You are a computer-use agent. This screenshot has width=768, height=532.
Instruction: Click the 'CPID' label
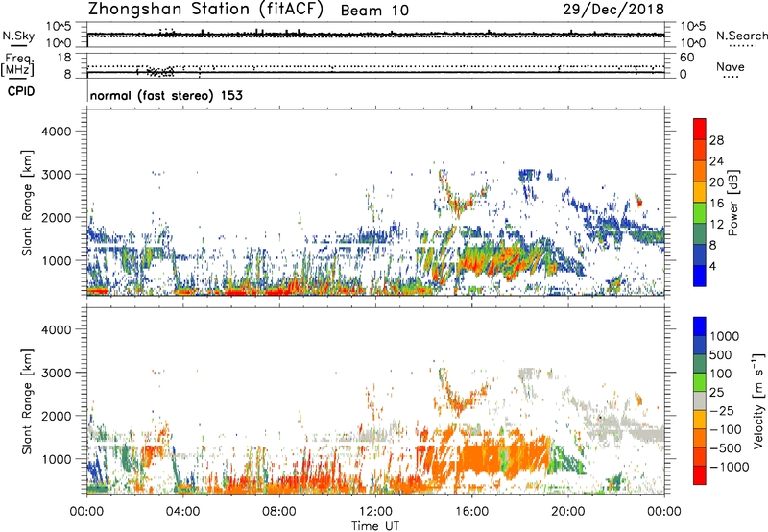click(21, 91)
